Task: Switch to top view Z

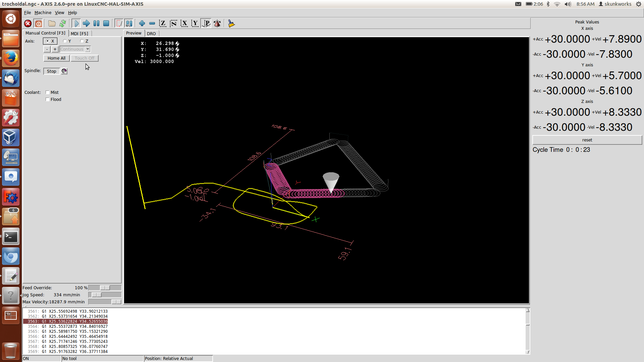Action: coord(162,23)
